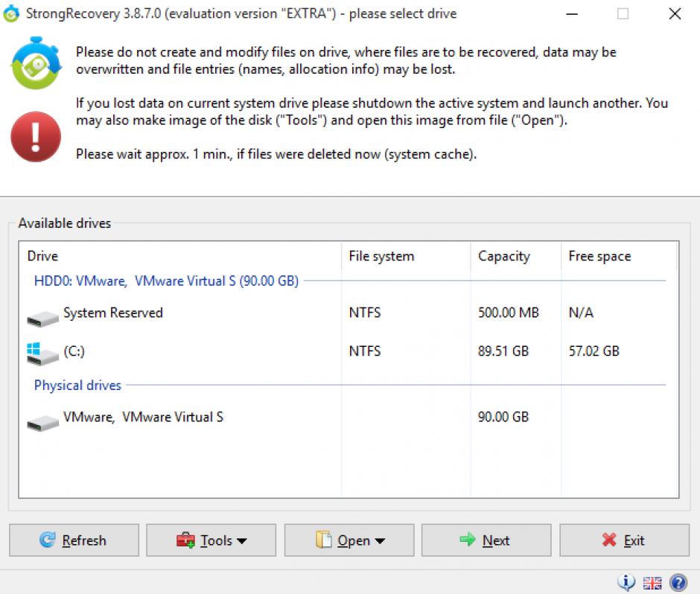
Task: Click the info icon in status bar
Action: tap(626, 582)
